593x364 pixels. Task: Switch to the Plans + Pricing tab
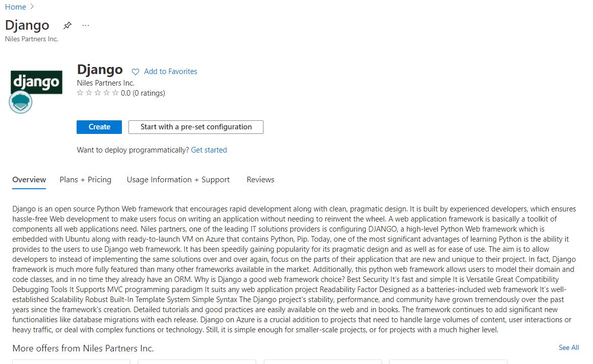(x=85, y=180)
